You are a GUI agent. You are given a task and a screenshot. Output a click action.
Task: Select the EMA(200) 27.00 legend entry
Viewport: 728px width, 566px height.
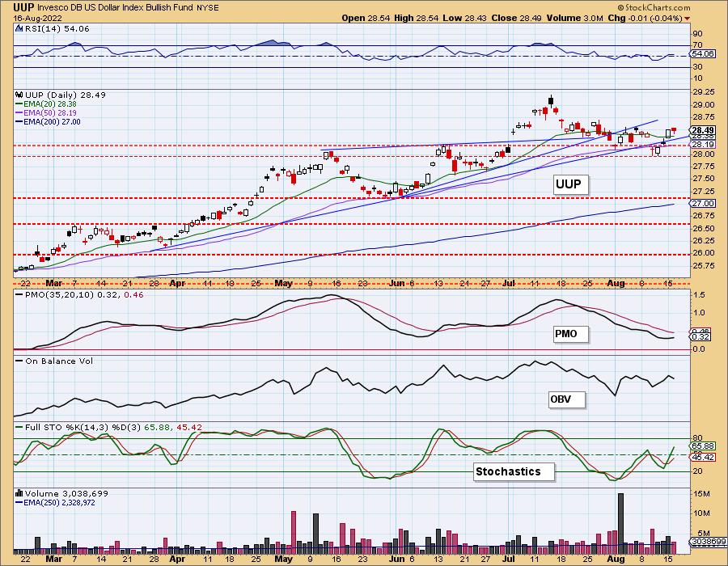coord(48,121)
